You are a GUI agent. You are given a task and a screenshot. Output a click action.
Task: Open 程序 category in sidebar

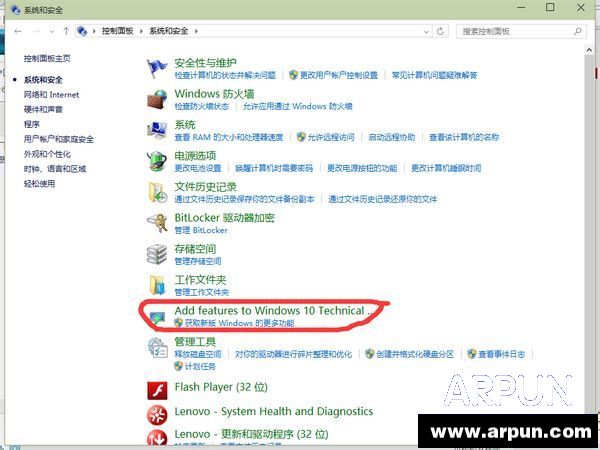(x=31, y=124)
